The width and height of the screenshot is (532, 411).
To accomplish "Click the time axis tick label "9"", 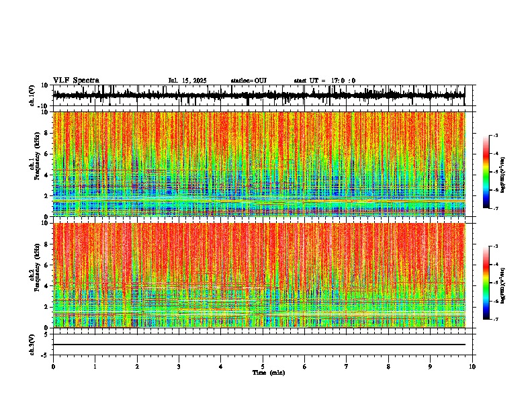I will tap(430, 367).
